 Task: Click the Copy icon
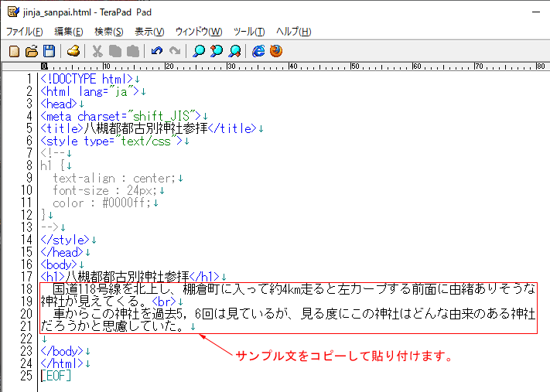115,51
